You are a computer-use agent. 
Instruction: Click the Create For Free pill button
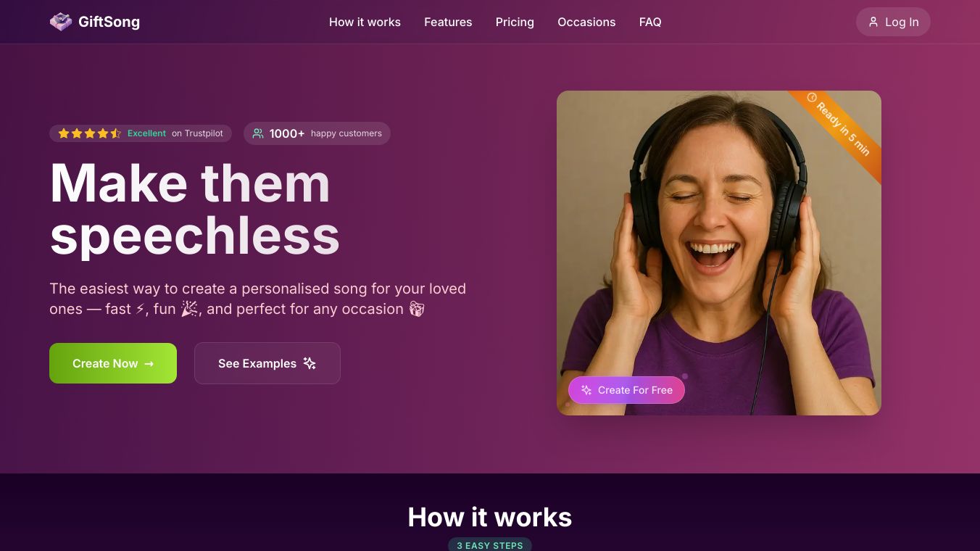tap(626, 390)
